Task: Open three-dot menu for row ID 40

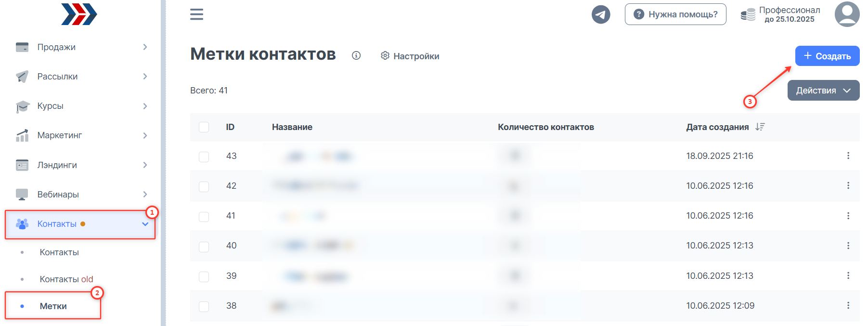Action: point(848,246)
